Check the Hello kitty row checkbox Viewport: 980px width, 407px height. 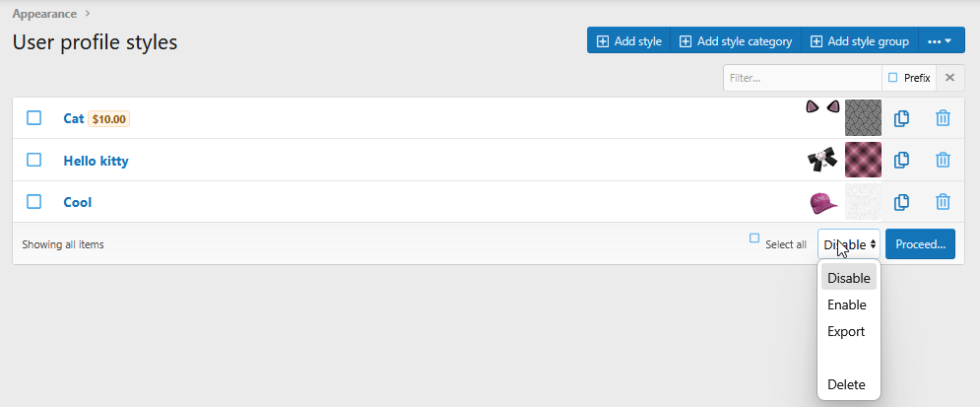[x=33, y=160]
